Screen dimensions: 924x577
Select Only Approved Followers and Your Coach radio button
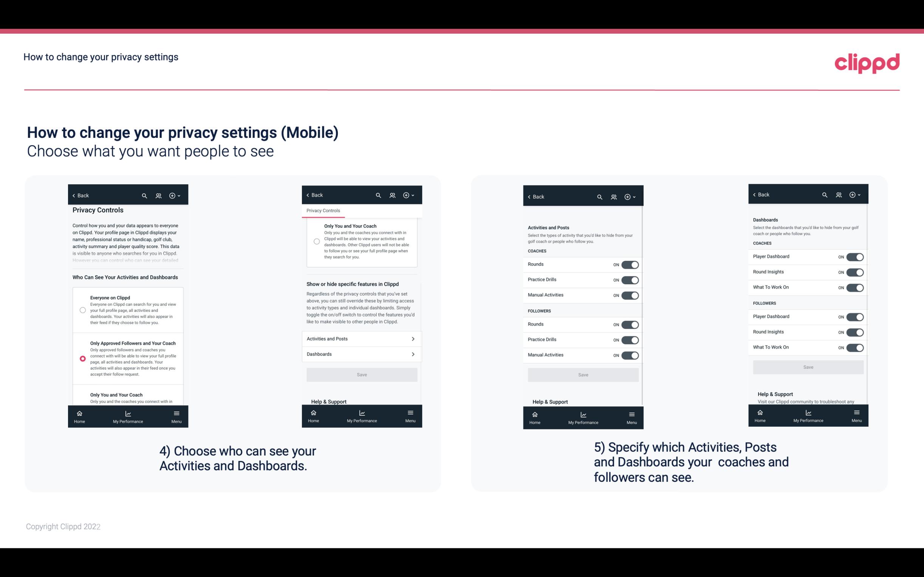click(82, 358)
